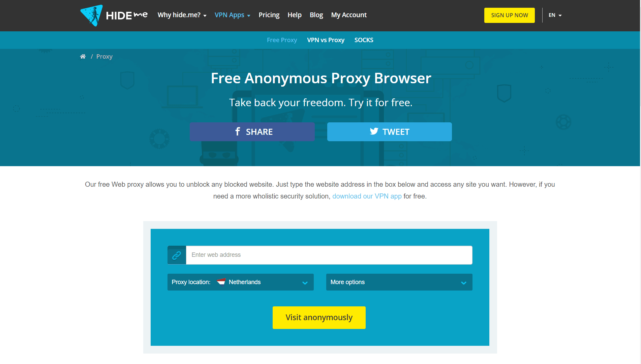Screen dimensions: 641x364
Task: Click the Twitter bird icon on TWEET
Action: click(x=374, y=131)
